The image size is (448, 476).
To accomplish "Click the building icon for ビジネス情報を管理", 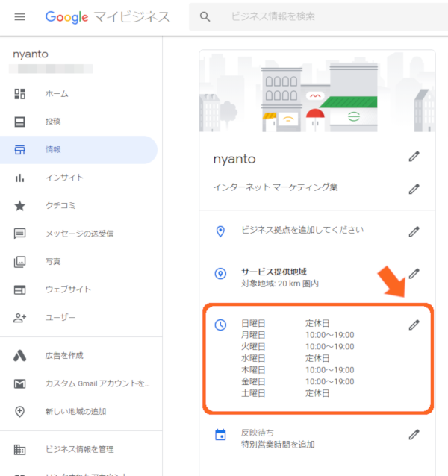I will click(19, 450).
